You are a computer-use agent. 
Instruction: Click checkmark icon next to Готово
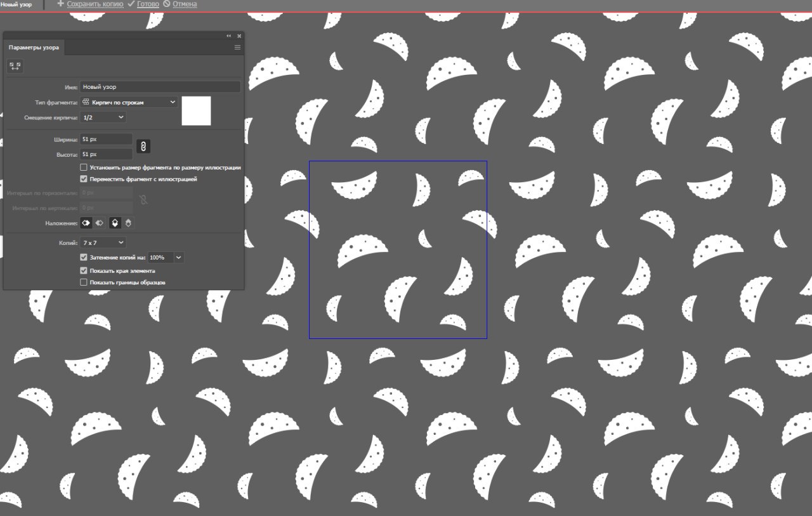(x=131, y=4)
